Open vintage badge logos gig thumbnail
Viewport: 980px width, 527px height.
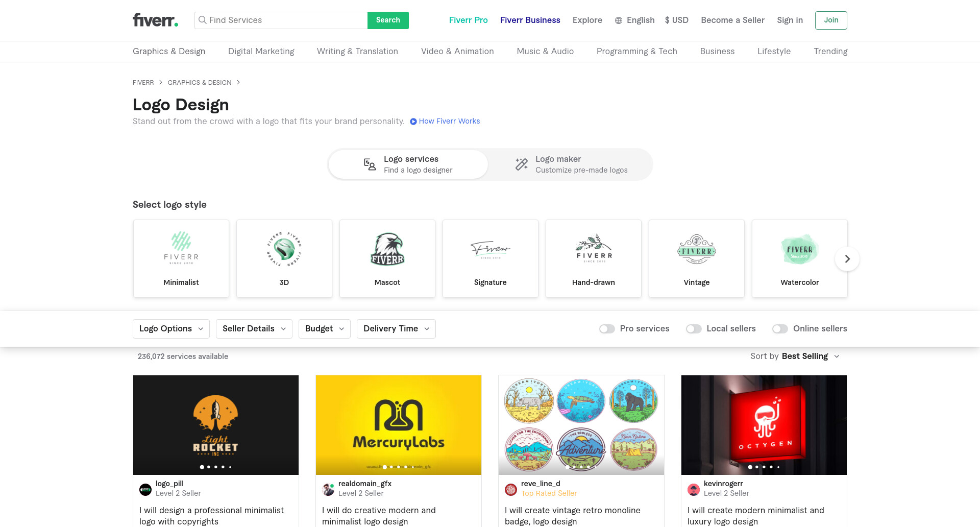click(581, 425)
